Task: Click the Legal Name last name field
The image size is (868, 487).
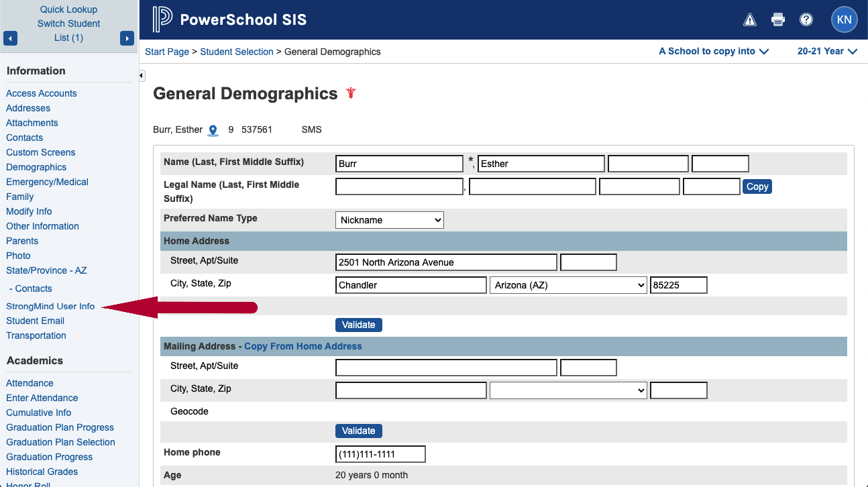Action: tap(399, 186)
